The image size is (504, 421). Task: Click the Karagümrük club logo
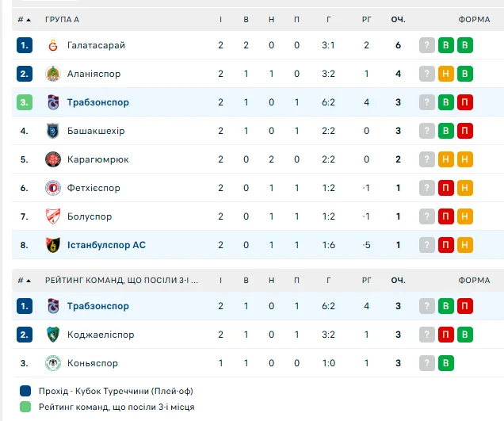pyautogui.click(x=53, y=159)
